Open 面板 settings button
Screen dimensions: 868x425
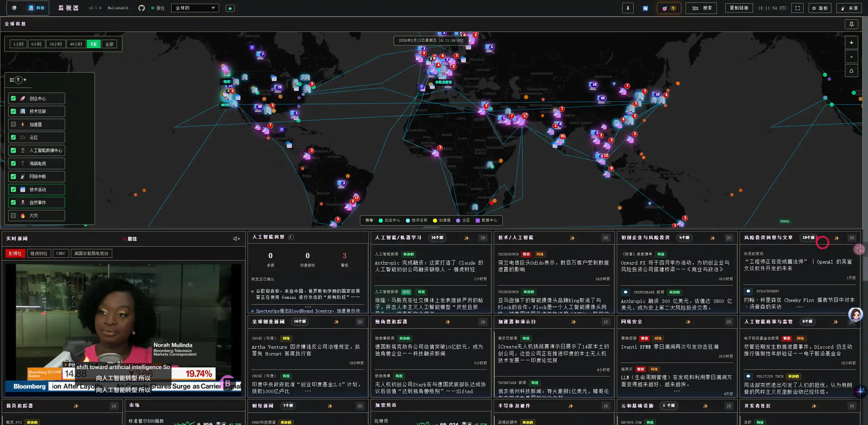pos(820,8)
